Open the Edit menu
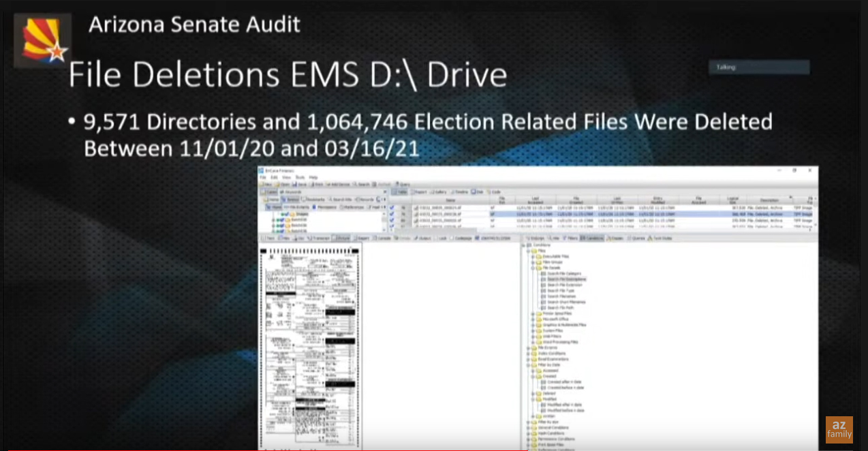The image size is (868, 451). click(x=274, y=177)
